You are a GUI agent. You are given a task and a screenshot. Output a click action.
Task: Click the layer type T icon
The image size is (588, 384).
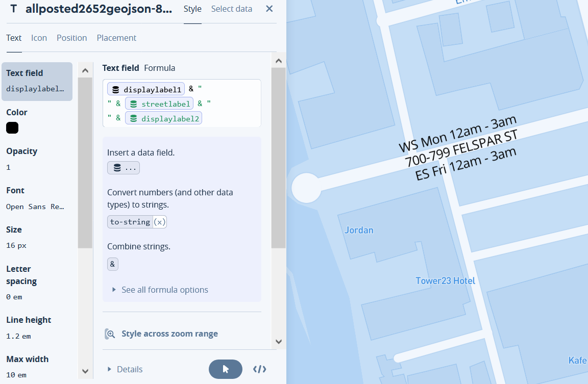point(13,9)
